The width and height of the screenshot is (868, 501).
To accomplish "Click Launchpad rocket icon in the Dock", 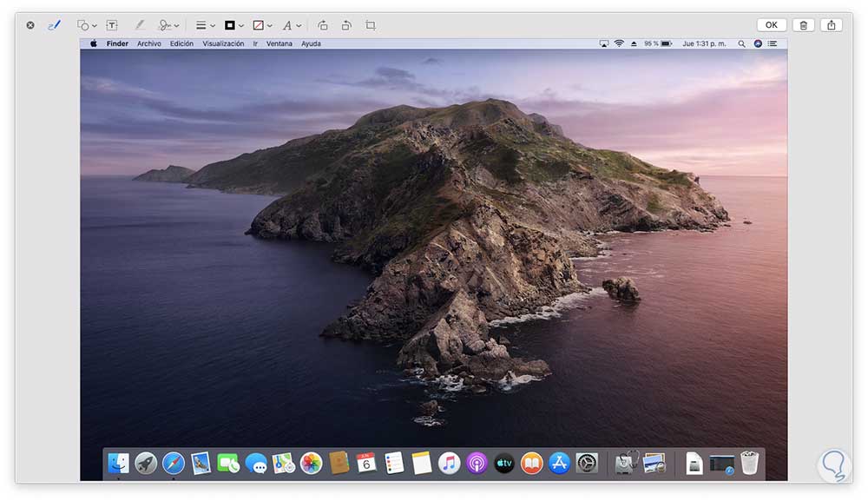I will coord(146,464).
